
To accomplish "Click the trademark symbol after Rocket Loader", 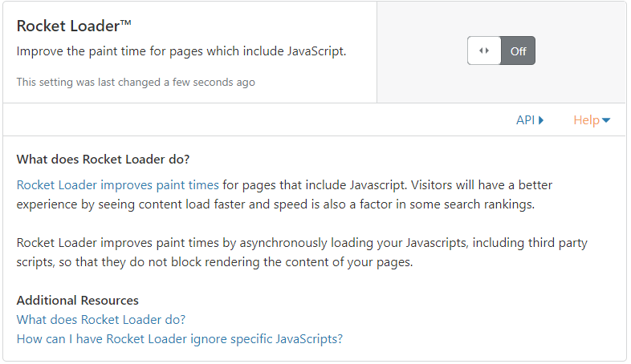I will pos(125,22).
